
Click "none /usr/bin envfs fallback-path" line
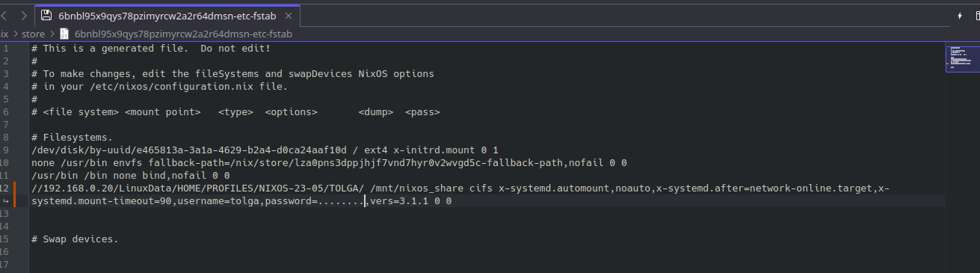[x=329, y=162]
